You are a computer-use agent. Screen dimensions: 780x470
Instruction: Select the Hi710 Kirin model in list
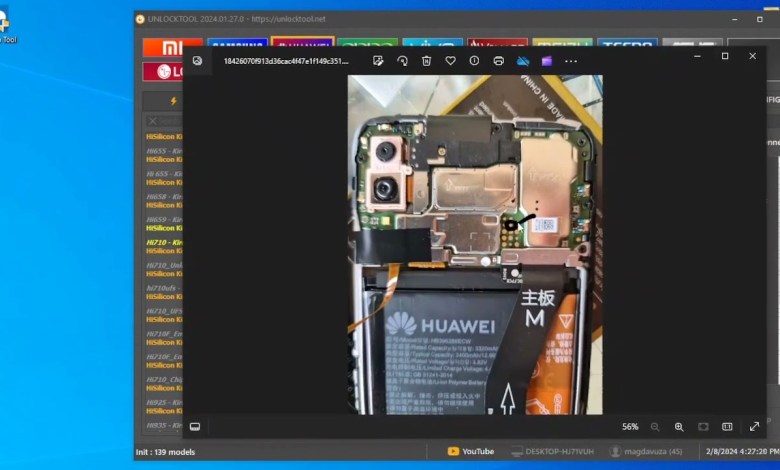[x=164, y=242]
